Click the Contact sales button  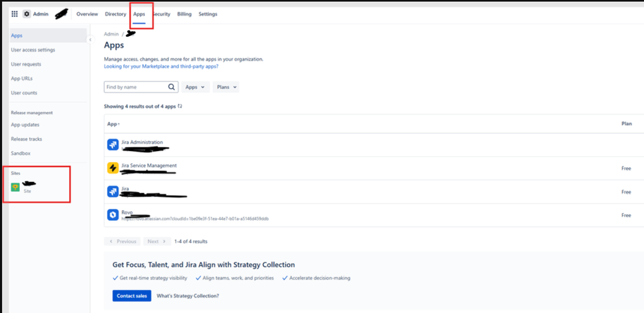click(132, 296)
